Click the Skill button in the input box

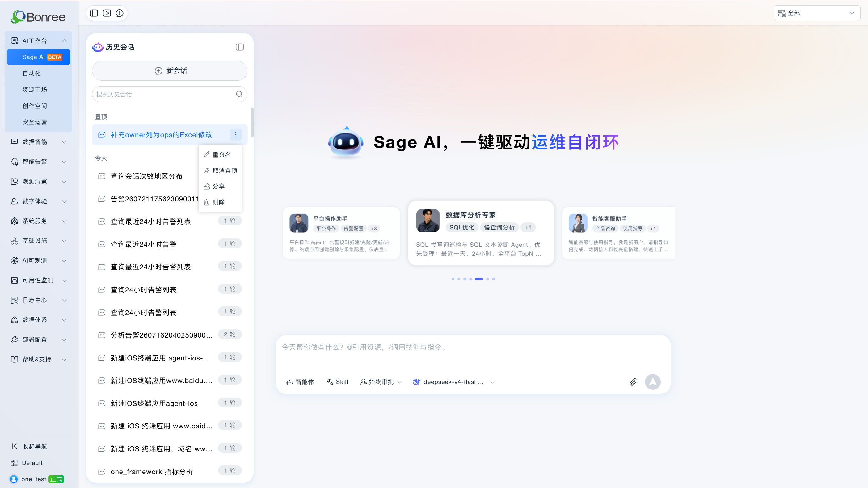337,382
